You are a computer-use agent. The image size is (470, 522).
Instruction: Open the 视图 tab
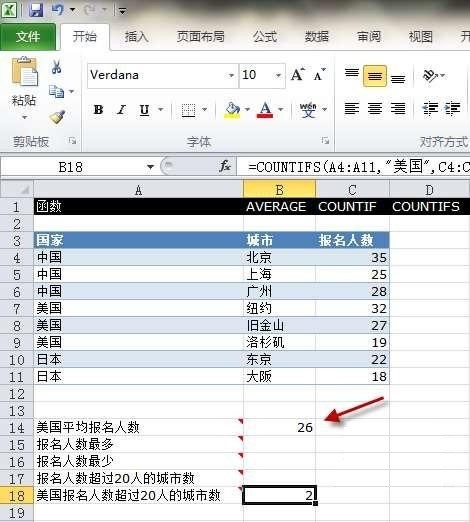click(421, 37)
